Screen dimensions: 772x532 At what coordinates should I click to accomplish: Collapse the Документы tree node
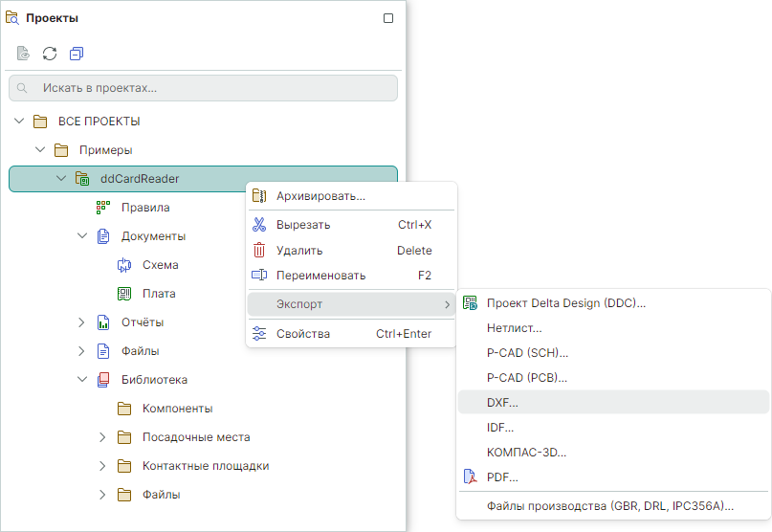tap(82, 236)
